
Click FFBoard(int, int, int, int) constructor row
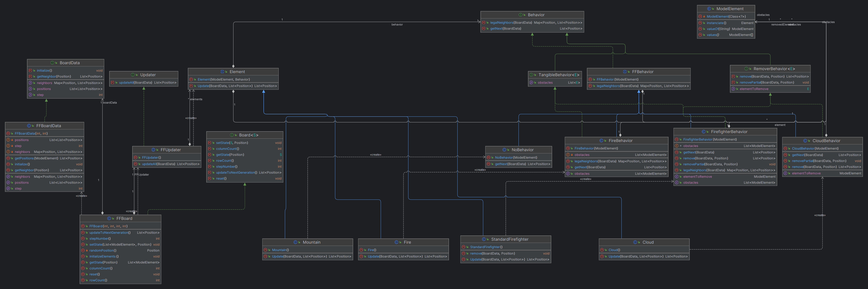[120, 226]
